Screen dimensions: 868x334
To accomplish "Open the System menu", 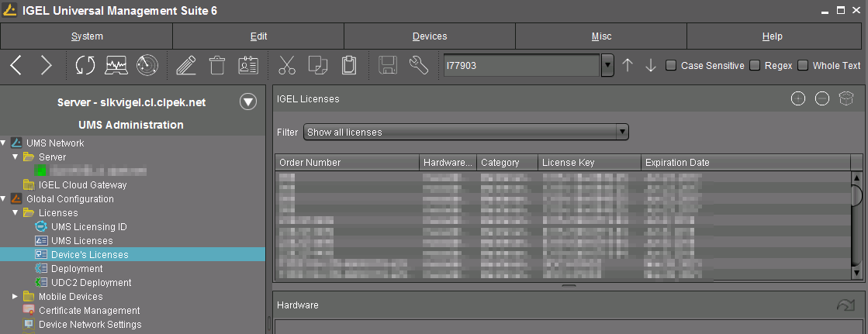I will click(x=87, y=36).
